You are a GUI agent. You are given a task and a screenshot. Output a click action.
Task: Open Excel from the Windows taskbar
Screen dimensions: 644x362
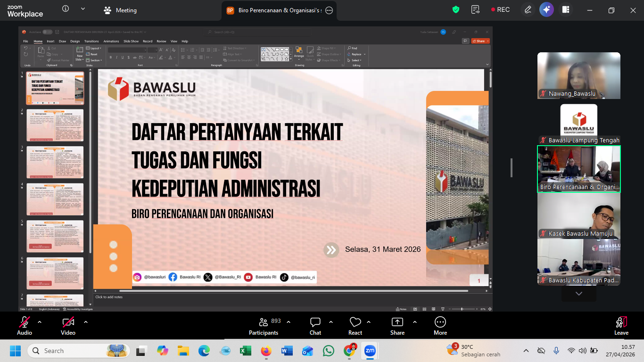246,351
